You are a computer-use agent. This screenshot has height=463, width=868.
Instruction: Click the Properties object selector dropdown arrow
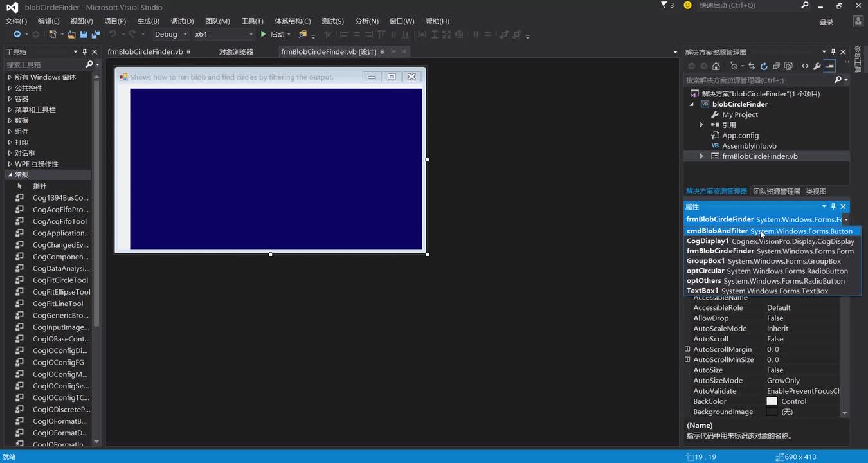point(845,219)
